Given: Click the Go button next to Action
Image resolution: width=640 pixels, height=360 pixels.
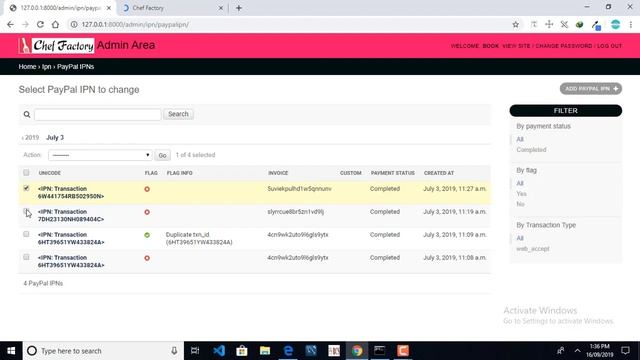Looking at the screenshot, I should tap(162, 156).
